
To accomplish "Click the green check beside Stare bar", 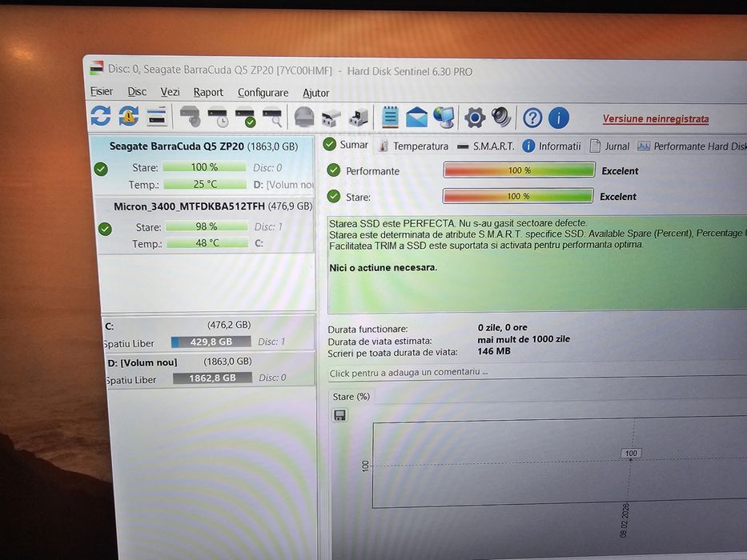I will coord(334,196).
